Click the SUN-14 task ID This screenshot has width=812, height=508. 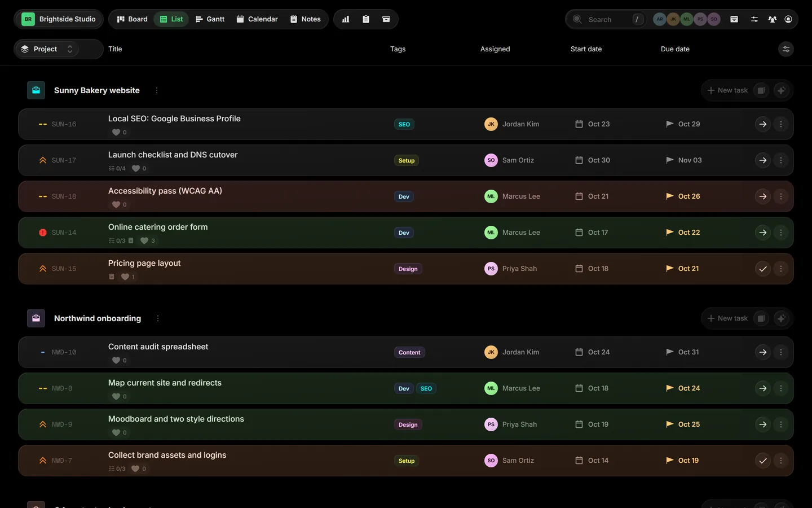64,233
